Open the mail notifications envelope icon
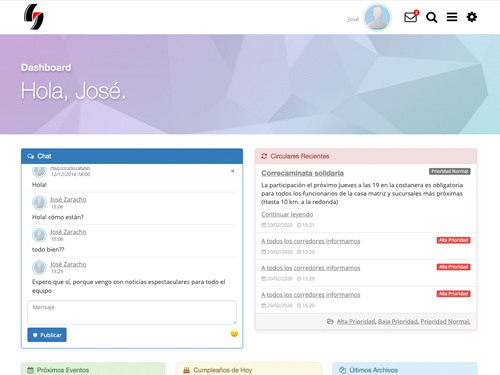 (411, 17)
